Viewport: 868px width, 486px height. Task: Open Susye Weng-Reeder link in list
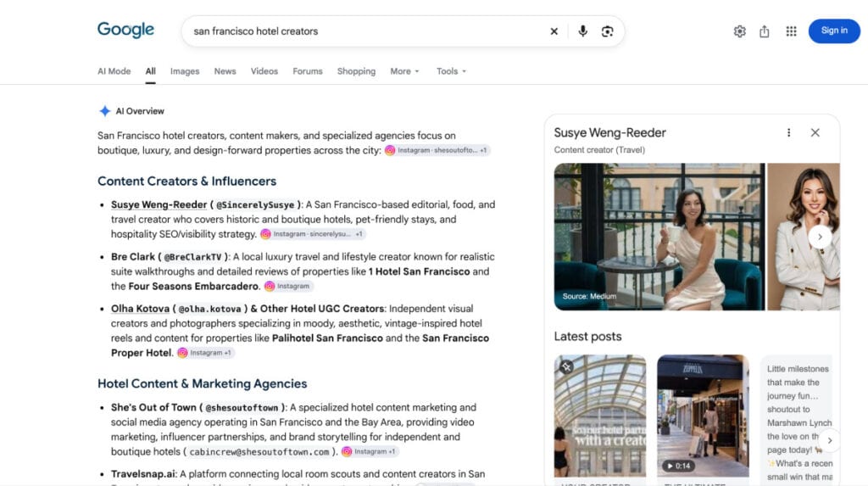pos(159,204)
